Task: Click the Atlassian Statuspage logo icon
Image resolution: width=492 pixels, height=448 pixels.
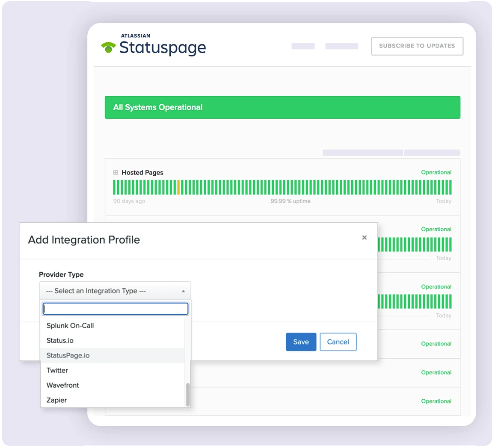Action: coord(108,47)
